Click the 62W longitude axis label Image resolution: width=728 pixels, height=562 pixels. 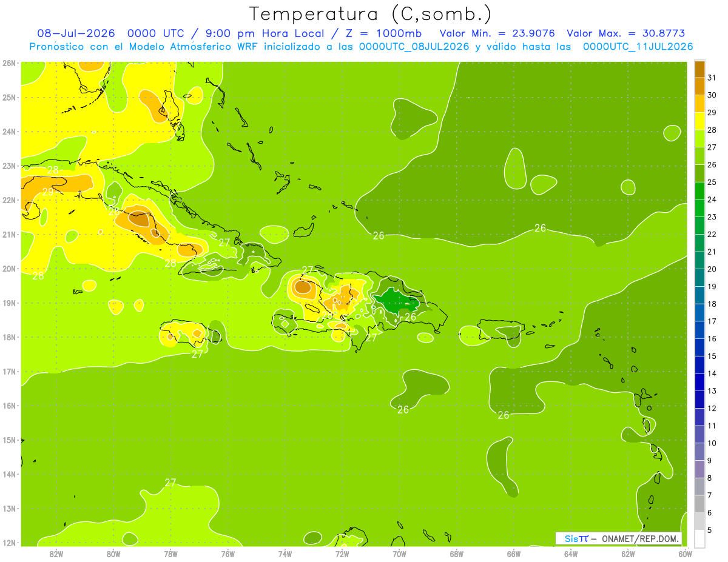tap(628, 554)
